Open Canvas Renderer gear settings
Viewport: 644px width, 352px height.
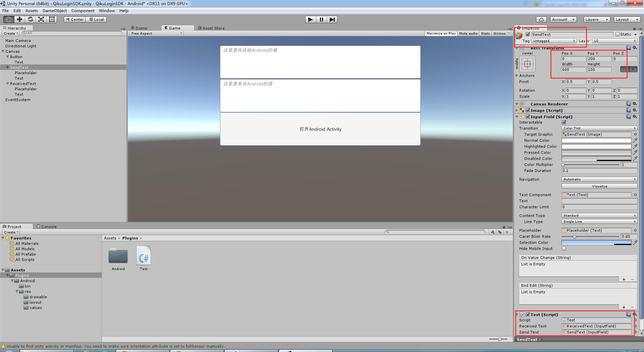coord(635,104)
